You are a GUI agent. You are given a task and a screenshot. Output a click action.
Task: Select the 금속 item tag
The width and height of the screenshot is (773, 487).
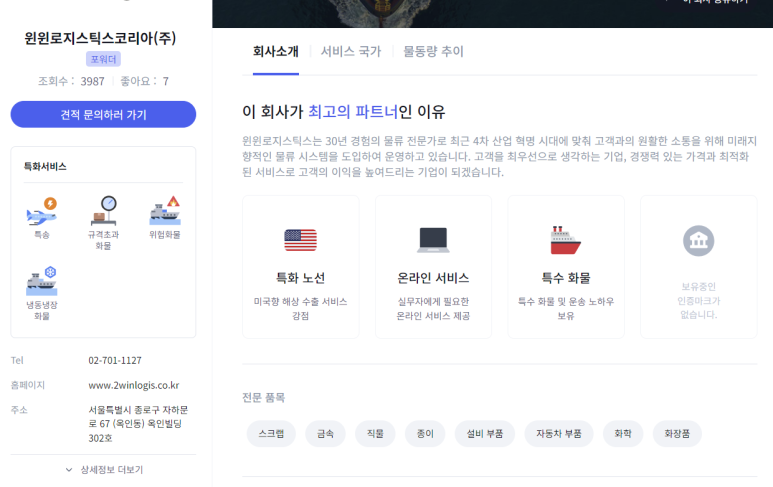pos(325,434)
